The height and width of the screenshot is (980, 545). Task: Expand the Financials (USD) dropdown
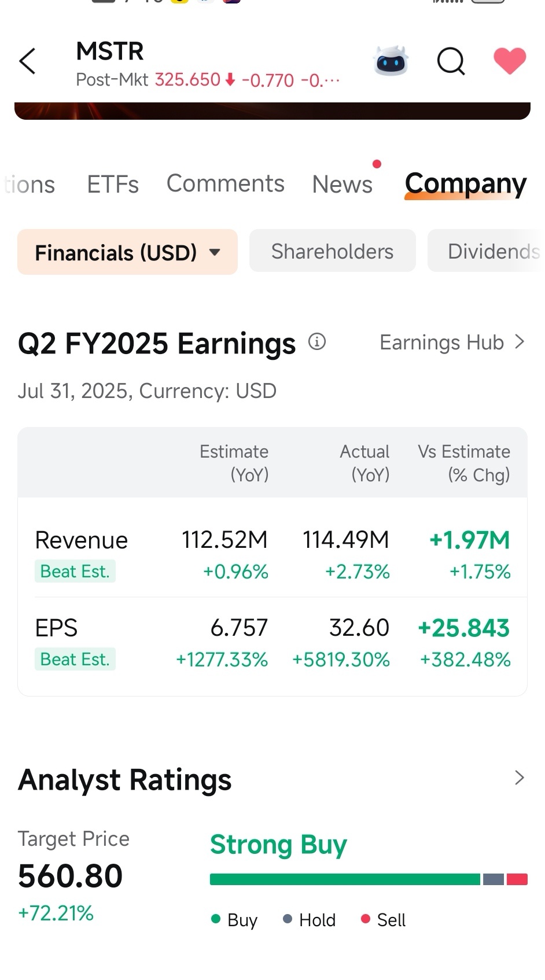127,252
